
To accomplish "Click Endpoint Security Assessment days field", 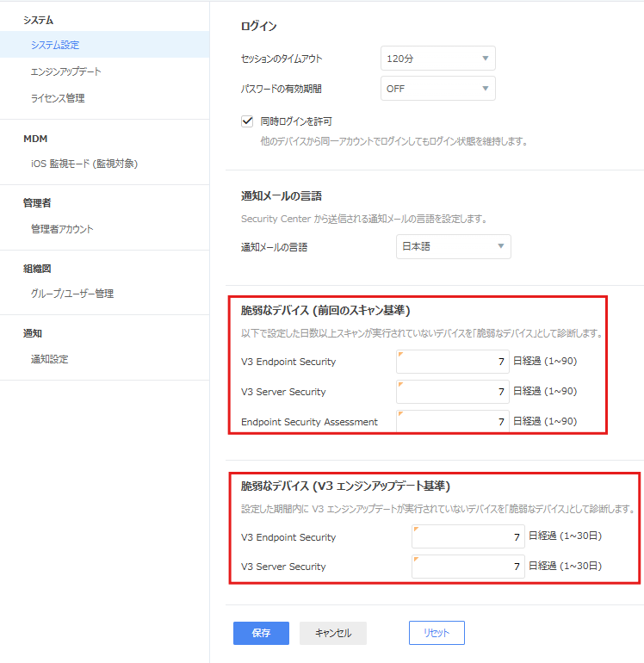I will click(453, 421).
